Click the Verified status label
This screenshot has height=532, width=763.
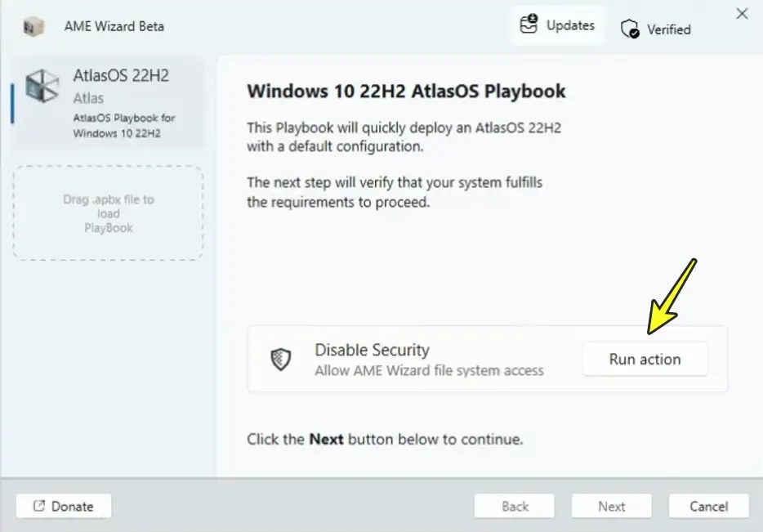pyautogui.click(x=668, y=29)
